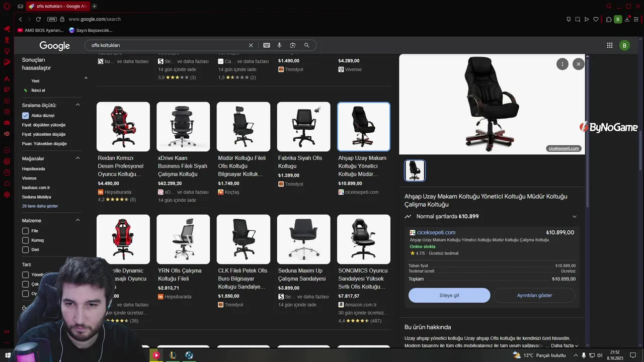Image resolution: width=644 pixels, height=362 pixels.
Task: Open WhatsApp in Opera sidebar
Action: [x=7, y=101]
